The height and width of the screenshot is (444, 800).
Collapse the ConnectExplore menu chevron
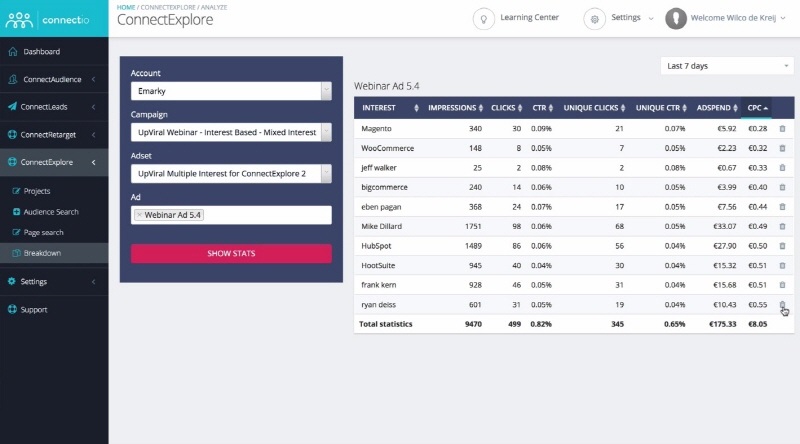pyautogui.click(x=93, y=162)
